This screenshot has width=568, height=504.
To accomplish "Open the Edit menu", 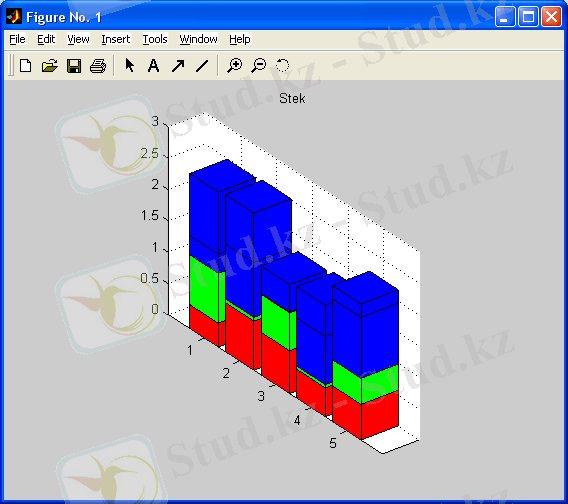I will [46, 39].
